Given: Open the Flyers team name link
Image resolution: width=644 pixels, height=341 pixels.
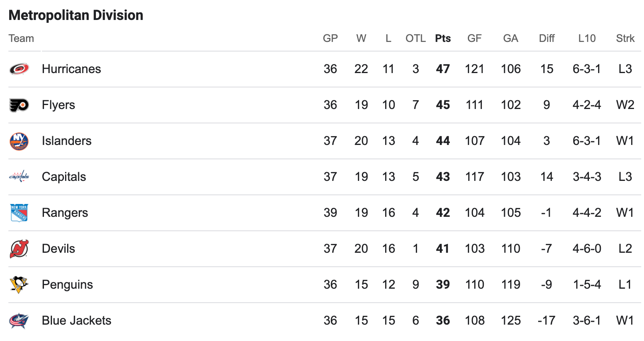Looking at the screenshot, I should 58,105.
